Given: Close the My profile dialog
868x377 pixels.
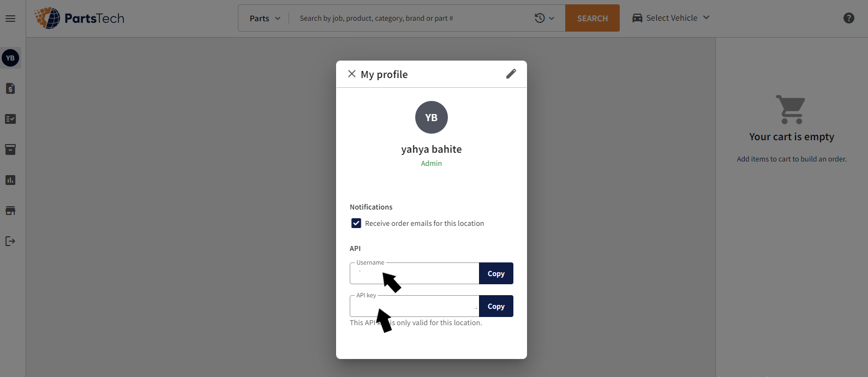Looking at the screenshot, I should 352,74.
